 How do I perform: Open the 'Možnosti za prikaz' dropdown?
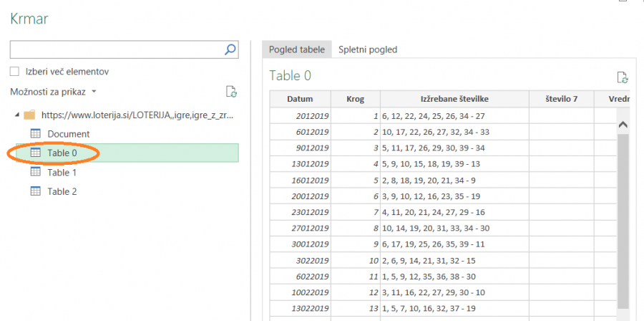pos(54,92)
